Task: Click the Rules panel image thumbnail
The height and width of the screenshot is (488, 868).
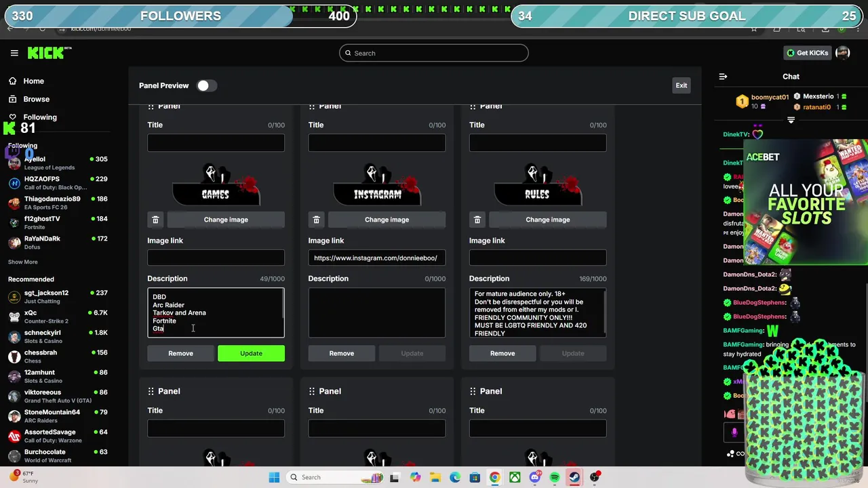Action: tap(538, 184)
